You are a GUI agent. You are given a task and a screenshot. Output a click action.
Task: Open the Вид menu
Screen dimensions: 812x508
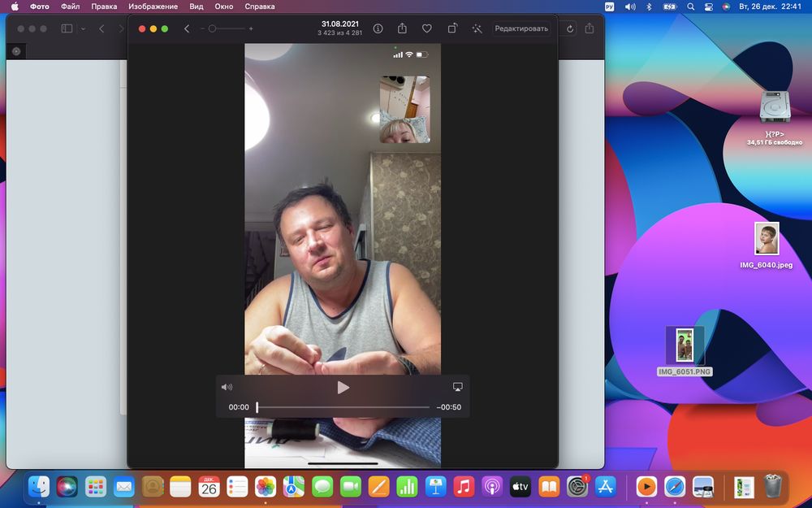coord(197,7)
